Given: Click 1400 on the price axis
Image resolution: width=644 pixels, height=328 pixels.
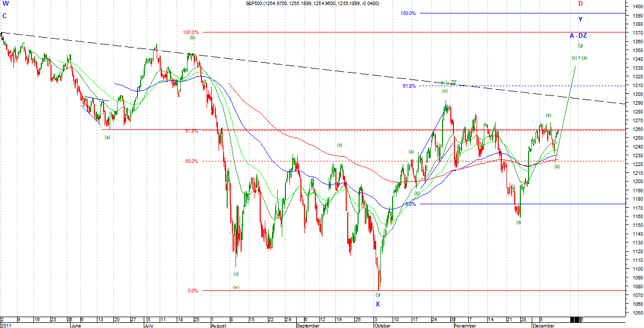Looking at the screenshot, I should [635, 7].
